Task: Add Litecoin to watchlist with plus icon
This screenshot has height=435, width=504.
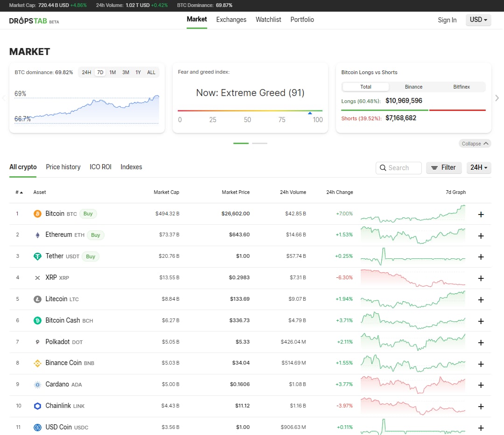Action: [481, 300]
